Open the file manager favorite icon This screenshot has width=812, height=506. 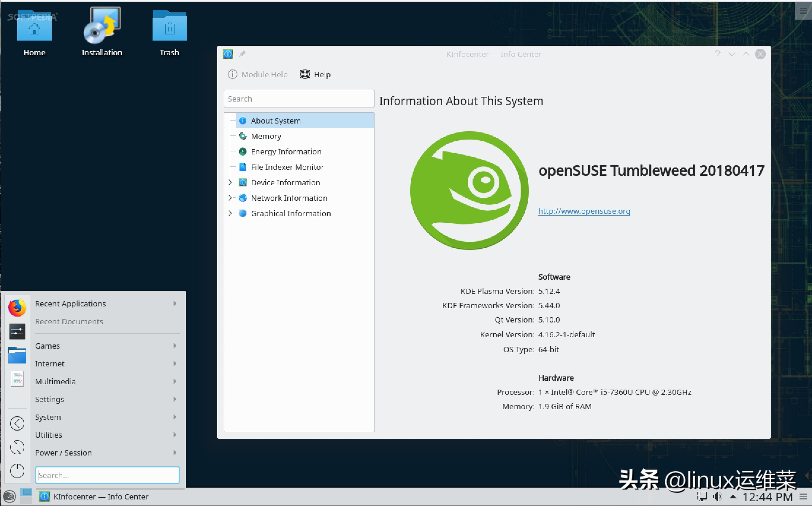click(x=17, y=355)
